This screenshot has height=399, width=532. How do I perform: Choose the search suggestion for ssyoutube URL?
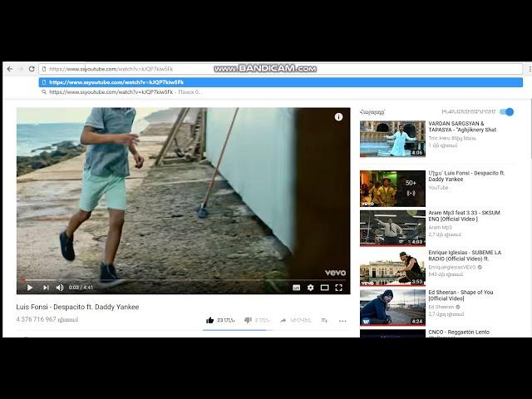click(x=281, y=92)
